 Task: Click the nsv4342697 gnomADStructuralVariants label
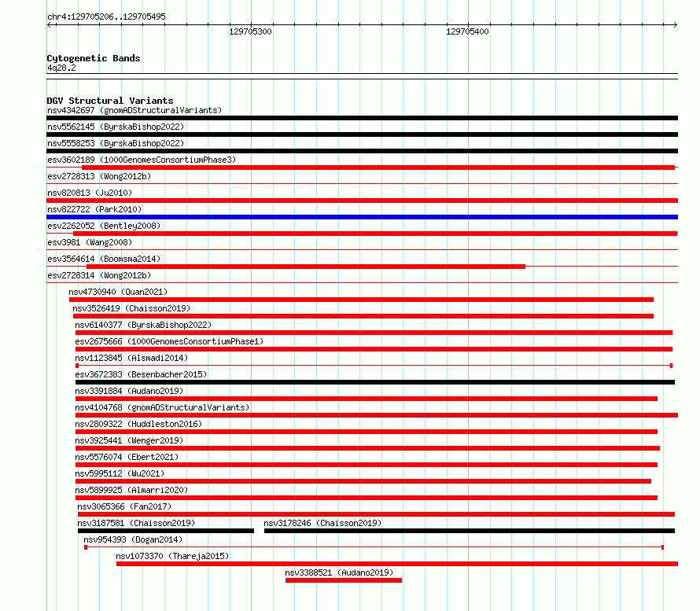click(134, 110)
